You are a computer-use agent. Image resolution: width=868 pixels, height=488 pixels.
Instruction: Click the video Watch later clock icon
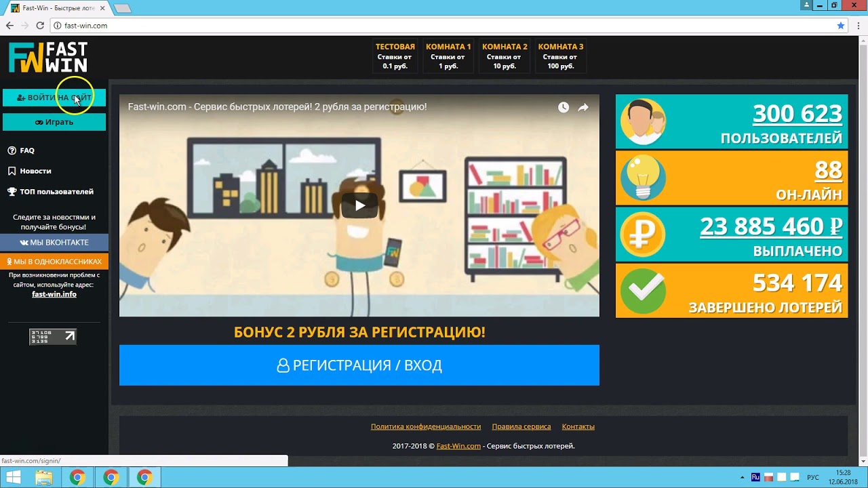564,107
